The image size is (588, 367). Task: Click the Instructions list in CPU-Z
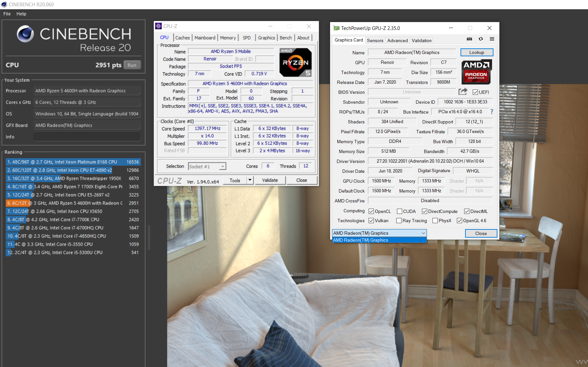pyautogui.click(x=250, y=109)
